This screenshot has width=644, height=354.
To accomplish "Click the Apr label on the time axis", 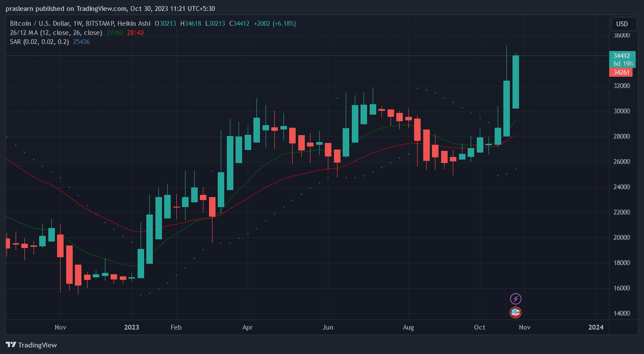I will [x=247, y=327].
